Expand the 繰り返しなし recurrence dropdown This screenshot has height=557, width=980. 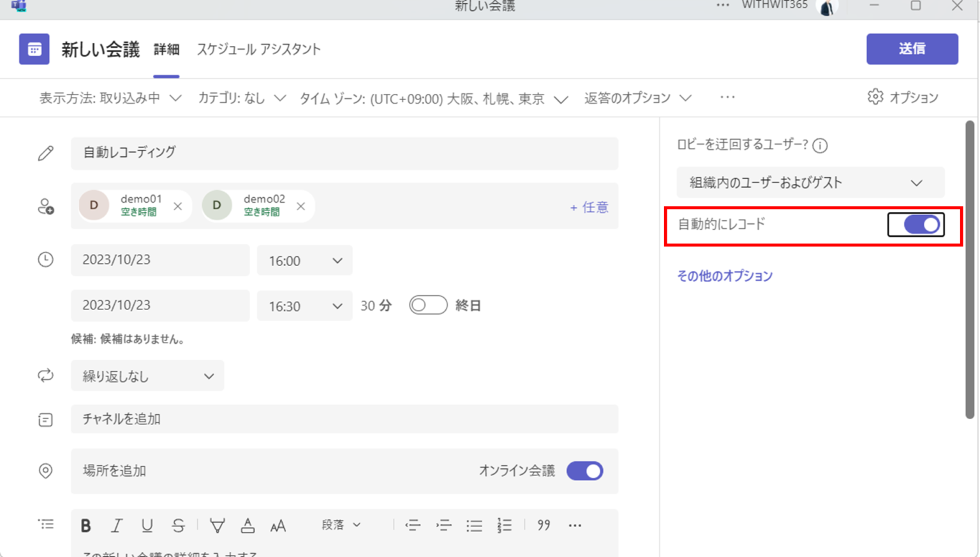(147, 376)
